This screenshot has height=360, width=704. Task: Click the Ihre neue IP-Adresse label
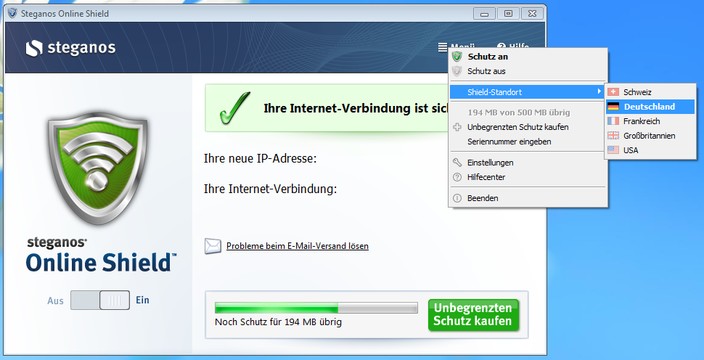click(260, 158)
